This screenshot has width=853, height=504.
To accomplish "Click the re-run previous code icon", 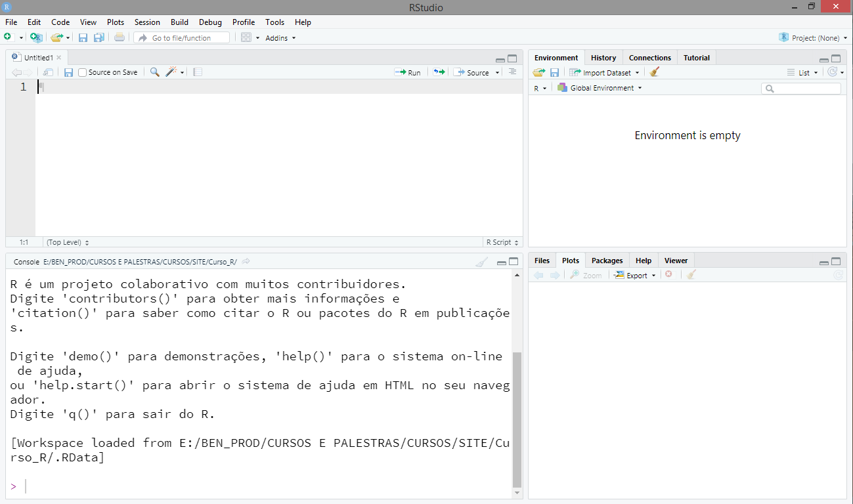I will [x=439, y=72].
